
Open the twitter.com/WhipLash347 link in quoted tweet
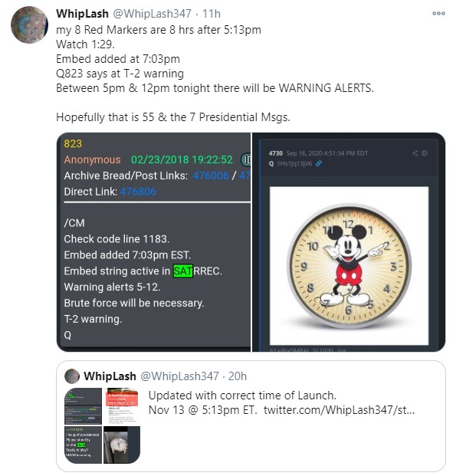(339, 410)
